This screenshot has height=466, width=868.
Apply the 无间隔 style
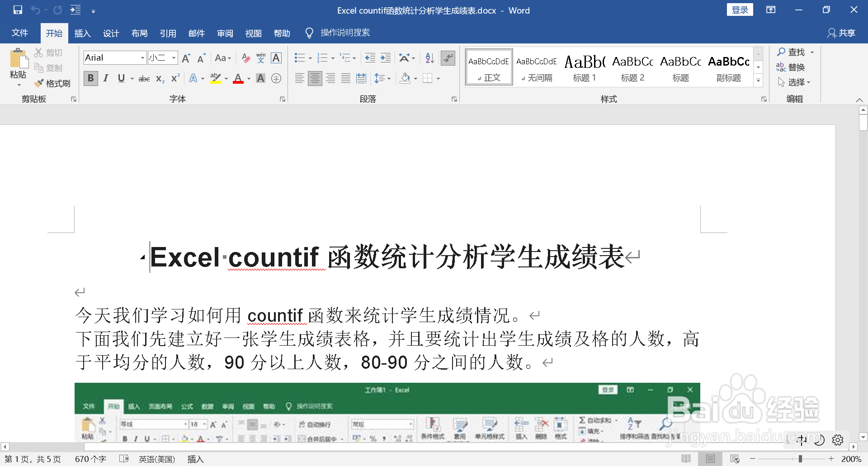coord(537,67)
